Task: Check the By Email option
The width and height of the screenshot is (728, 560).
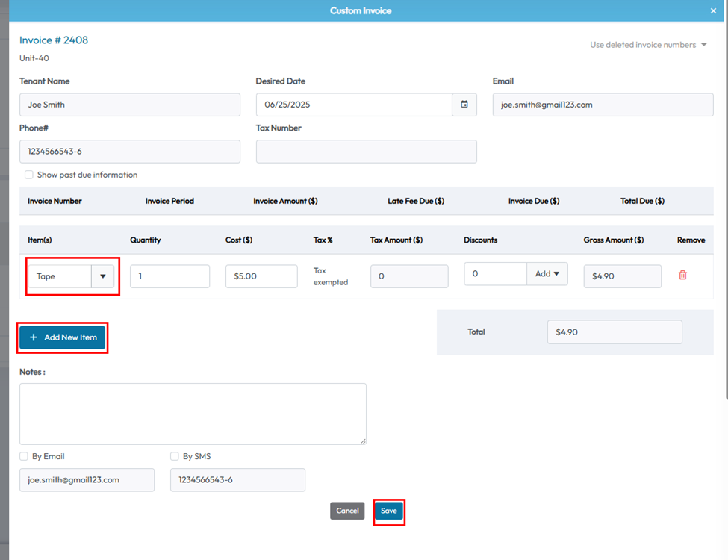Action: (25, 456)
